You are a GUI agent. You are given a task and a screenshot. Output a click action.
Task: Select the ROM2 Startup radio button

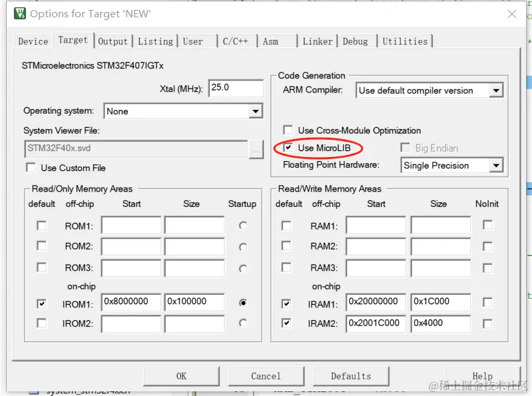tap(242, 247)
